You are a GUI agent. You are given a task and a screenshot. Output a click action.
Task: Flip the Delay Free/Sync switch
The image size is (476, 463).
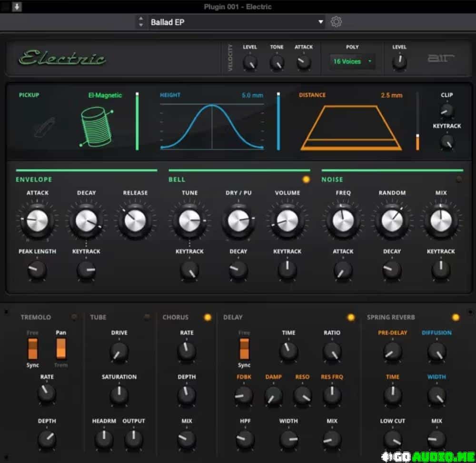coord(244,349)
